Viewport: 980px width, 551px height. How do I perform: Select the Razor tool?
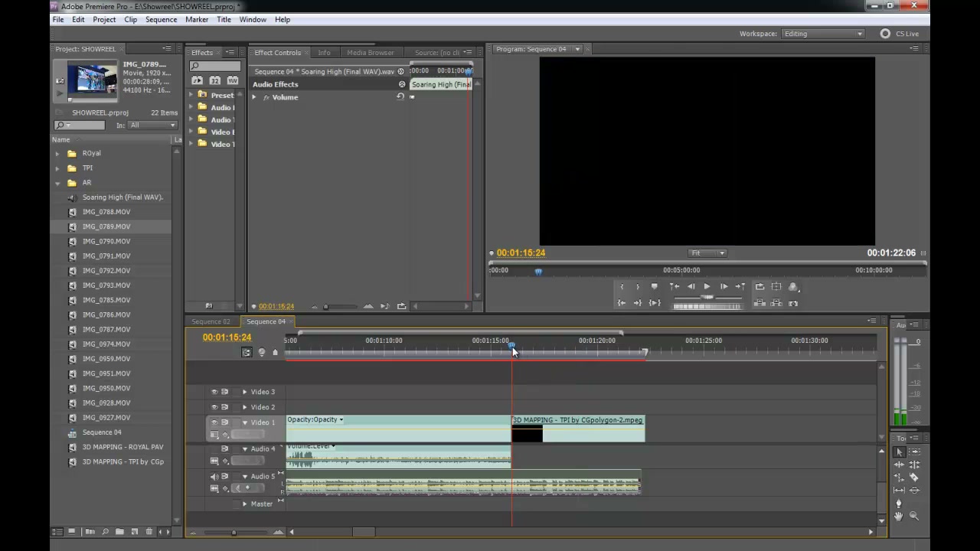point(914,478)
